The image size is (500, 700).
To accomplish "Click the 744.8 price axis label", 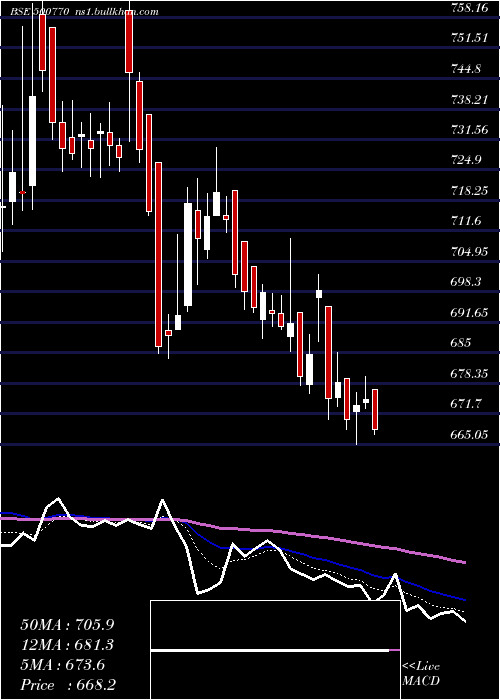I will tap(467, 68).
